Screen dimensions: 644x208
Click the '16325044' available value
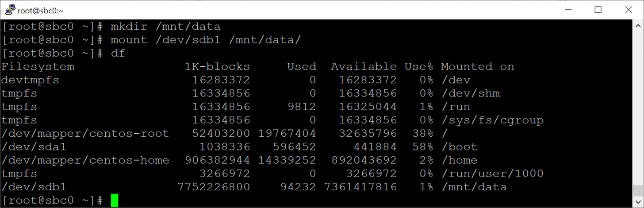pyautogui.click(x=368, y=107)
